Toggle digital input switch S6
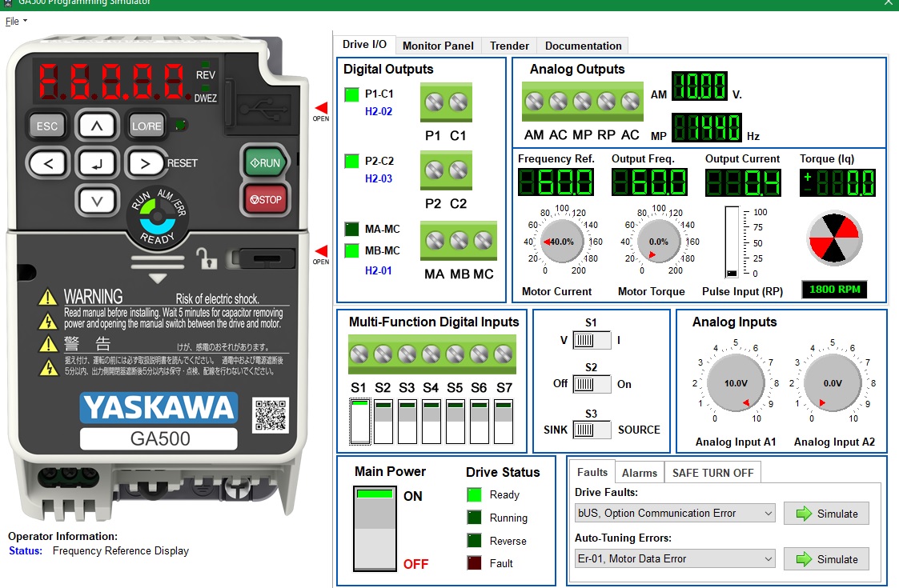This screenshot has width=899, height=588. tap(480, 422)
